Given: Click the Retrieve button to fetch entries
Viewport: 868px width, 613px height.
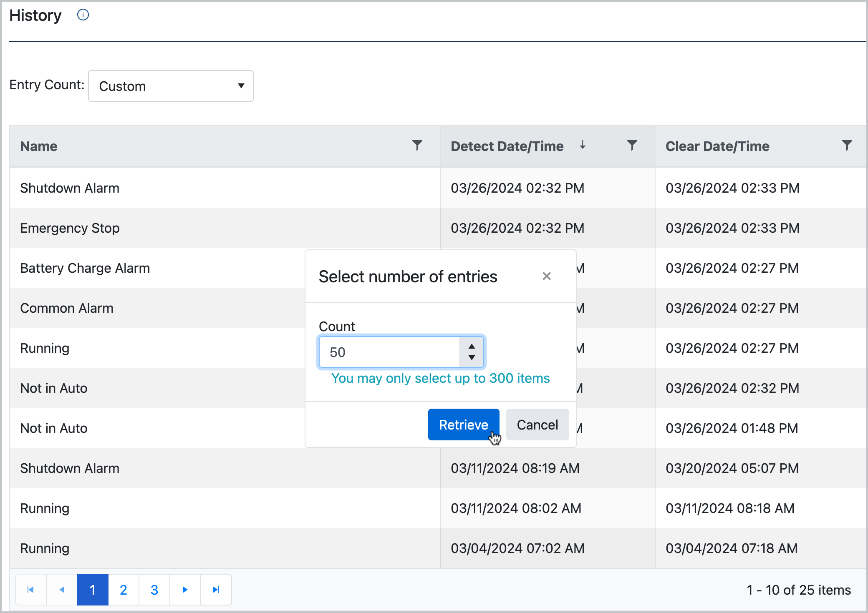Looking at the screenshot, I should click(462, 425).
